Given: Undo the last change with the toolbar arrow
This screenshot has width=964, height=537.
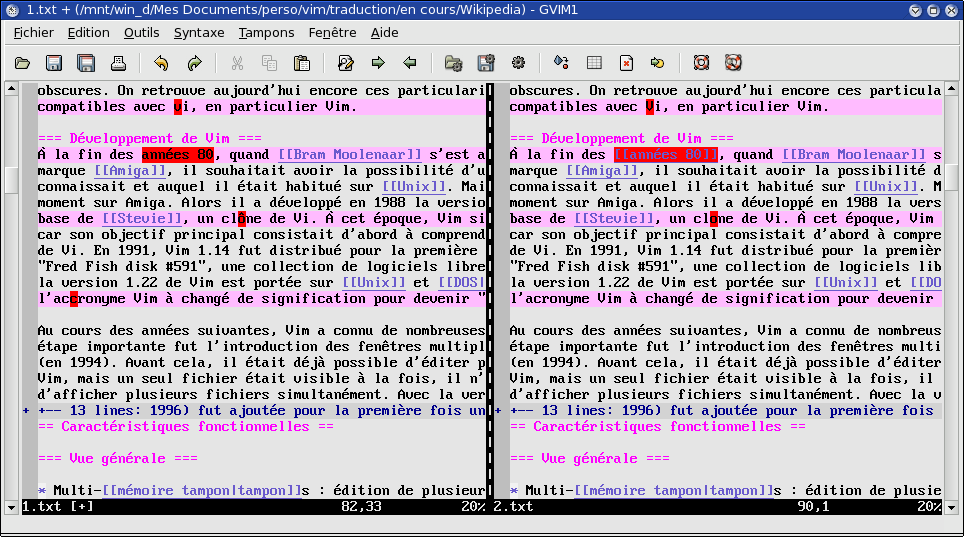Looking at the screenshot, I should coord(161,63).
